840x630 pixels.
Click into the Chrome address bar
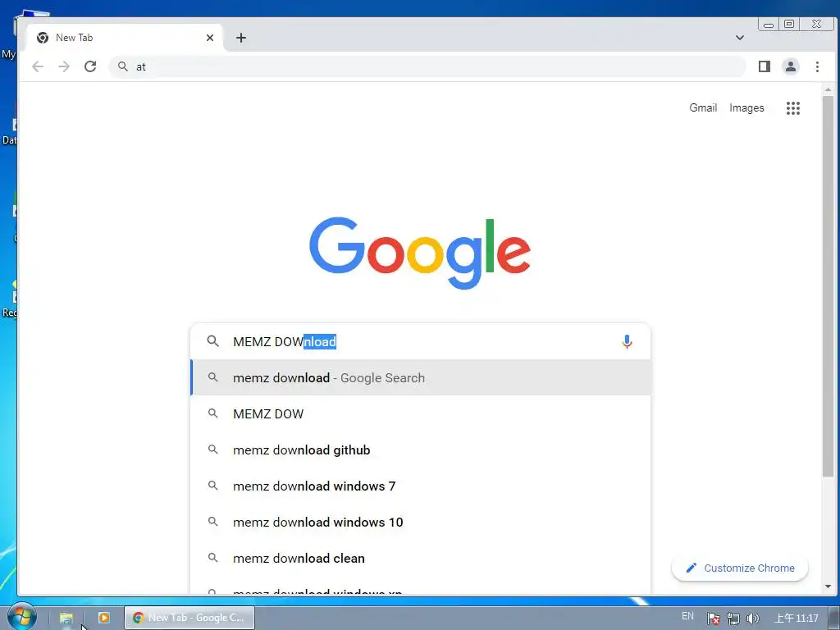point(427,66)
